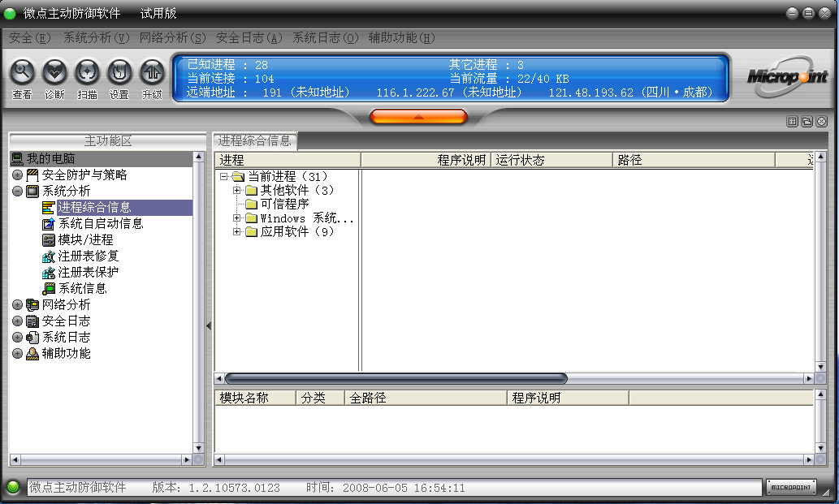The width and height of the screenshot is (839, 504).
Task: Select the 进程综合信息 sidebar icon
Action: click(x=48, y=208)
